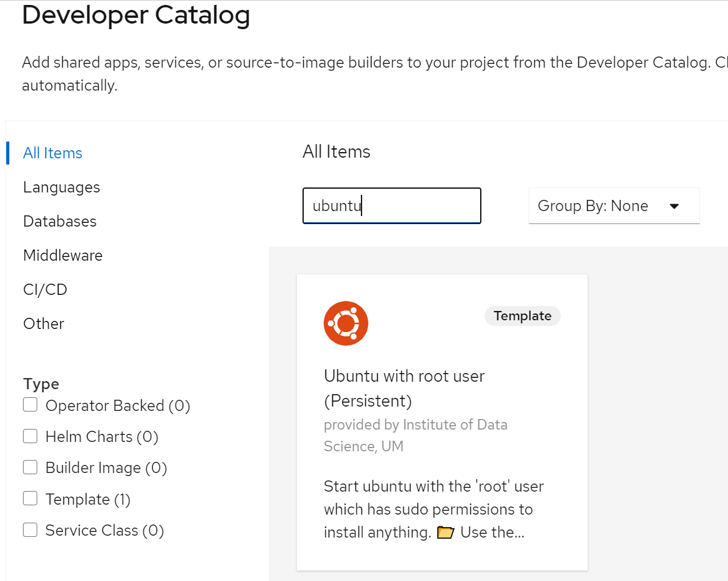This screenshot has width=728, height=581.
Task: Focus the catalog search field containing ubuntu
Action: click(x=392, y=205)
